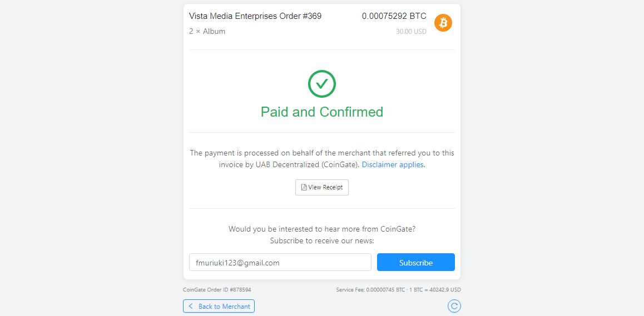Go back via Back to Merchant text
Viewport: 644px width, 316px height.
pos(224,306)
